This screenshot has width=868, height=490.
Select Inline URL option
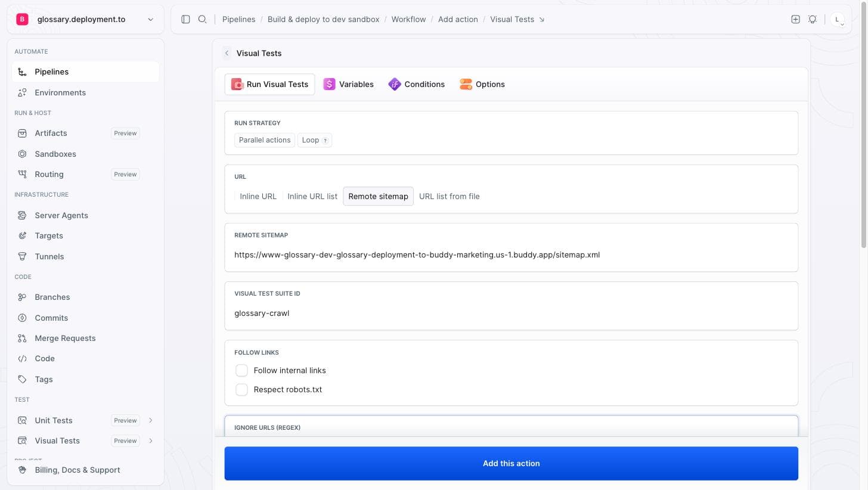point(258,196)
